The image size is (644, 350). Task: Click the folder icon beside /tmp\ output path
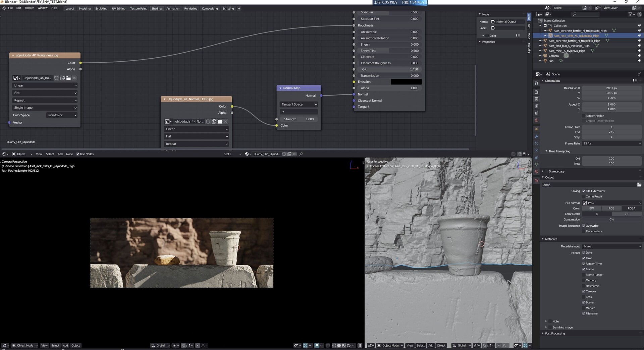[x=639, y=185]
